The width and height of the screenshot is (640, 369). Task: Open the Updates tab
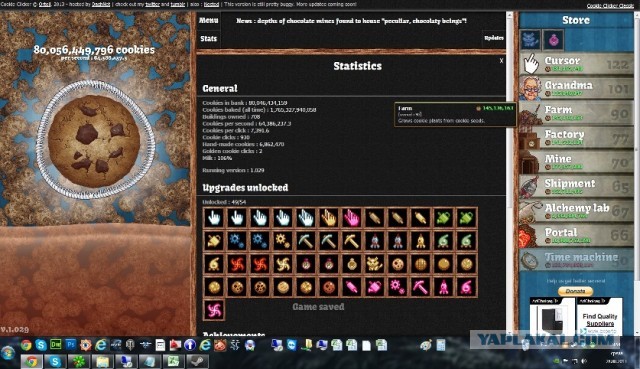coord(494,38)
